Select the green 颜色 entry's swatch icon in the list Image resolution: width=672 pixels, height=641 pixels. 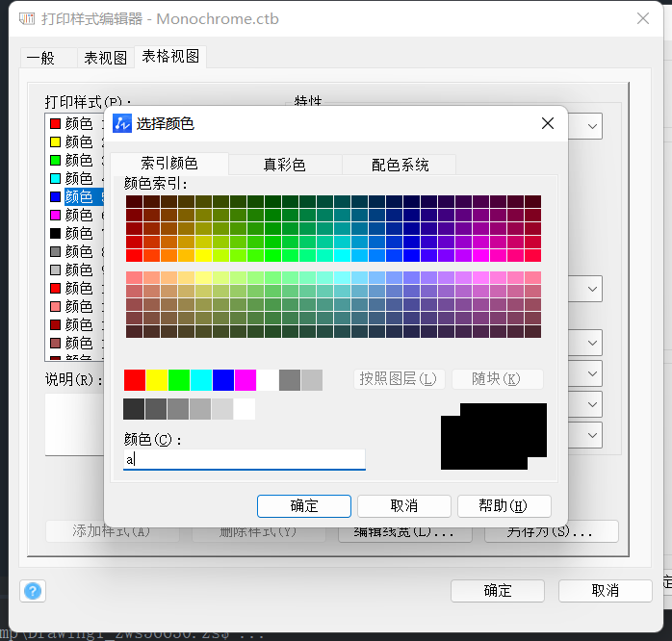pos(55,160)
